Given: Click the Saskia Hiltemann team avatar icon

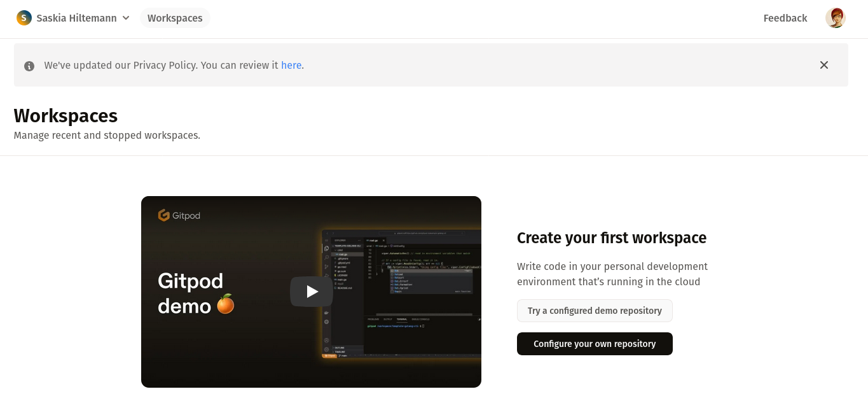Looking at the screenshot, I should pos(24,18).
